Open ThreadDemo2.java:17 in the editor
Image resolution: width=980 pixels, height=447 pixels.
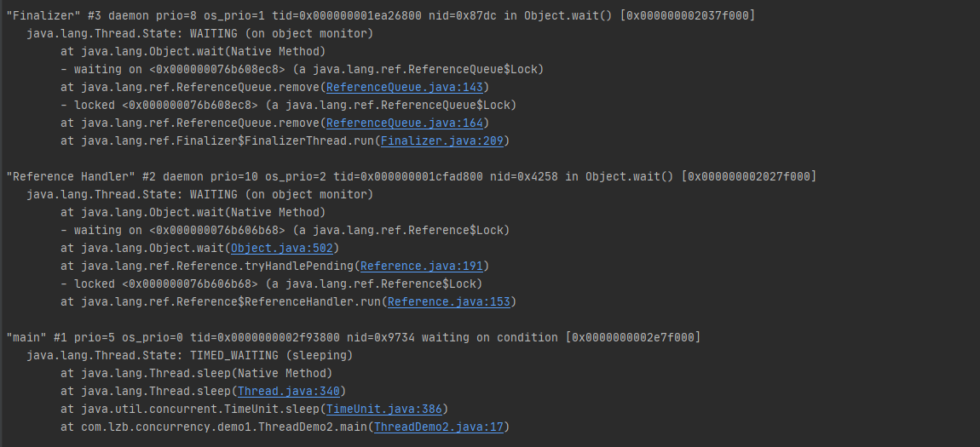pyautogui.click(x=439, y=427)
